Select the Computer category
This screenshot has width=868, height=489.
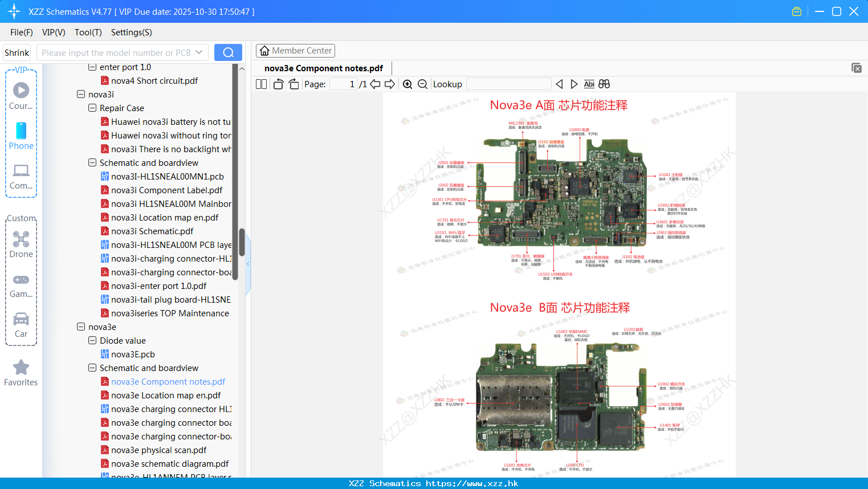click(x=21, y=176)
